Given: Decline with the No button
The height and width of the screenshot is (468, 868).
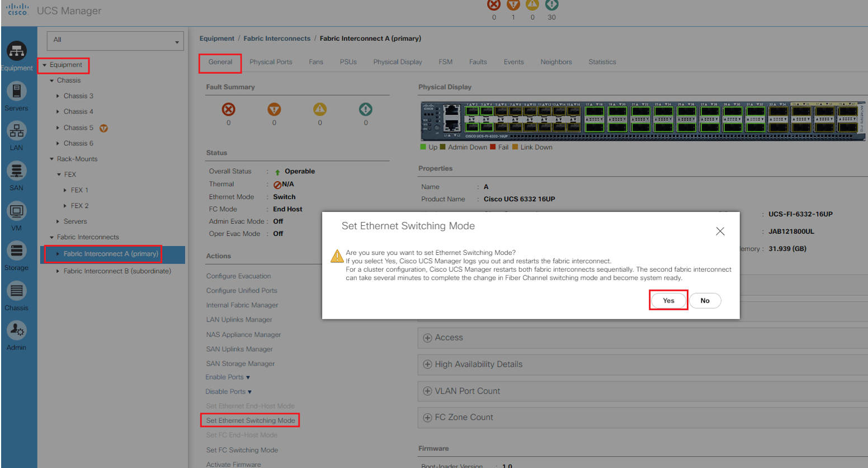Looking at the screenshot, I should click(x=705, y=301).
